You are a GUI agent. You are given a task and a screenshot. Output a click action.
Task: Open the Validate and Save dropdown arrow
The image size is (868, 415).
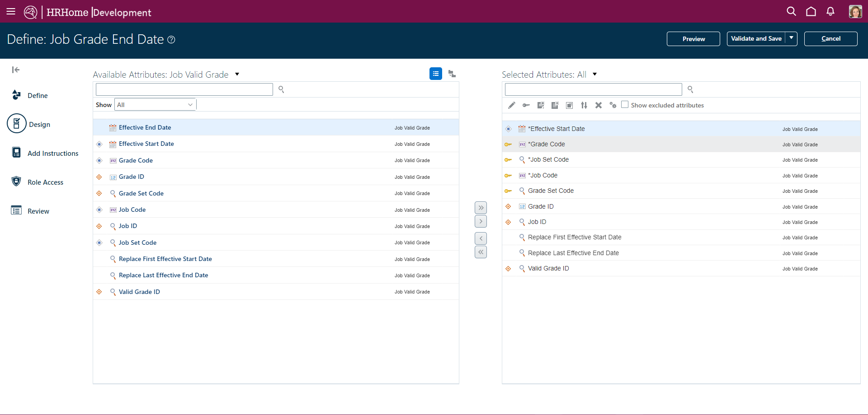(x=792, y=39)
